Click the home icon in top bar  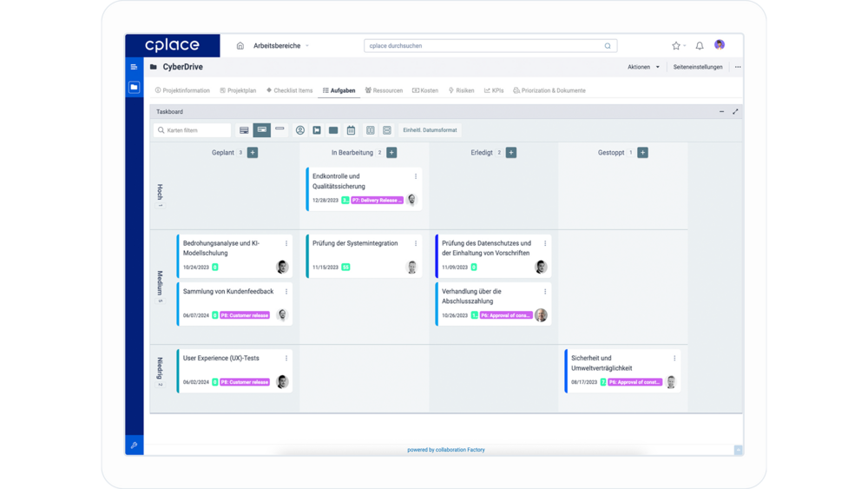pyautogui.click(x=240, y=46)
